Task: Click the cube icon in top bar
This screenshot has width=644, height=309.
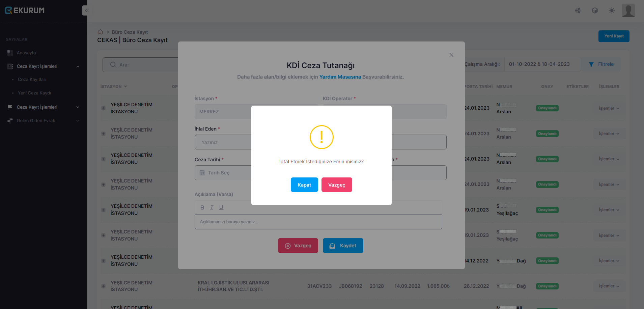Action: click(595, 10)
